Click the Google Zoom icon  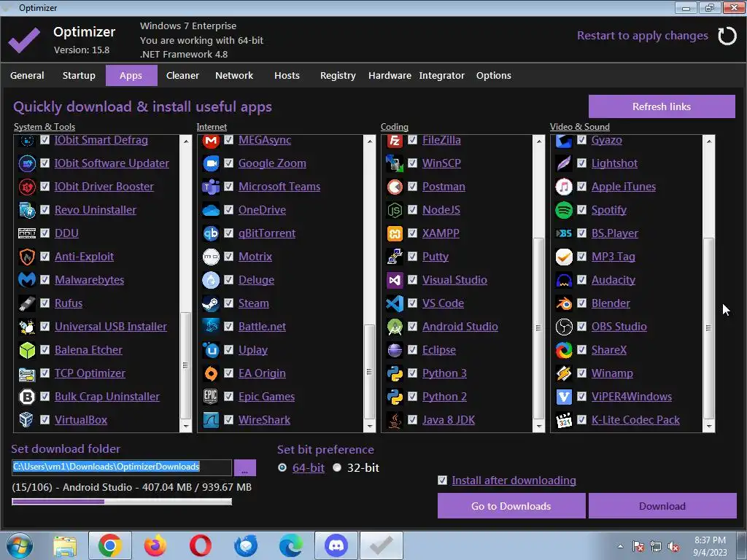click(x=211, y=163)
